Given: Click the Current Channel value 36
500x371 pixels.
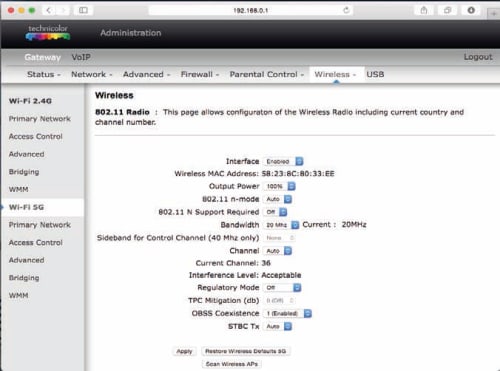Looking at the screenshot, I should pyautogui.click(x=266, y=263).
